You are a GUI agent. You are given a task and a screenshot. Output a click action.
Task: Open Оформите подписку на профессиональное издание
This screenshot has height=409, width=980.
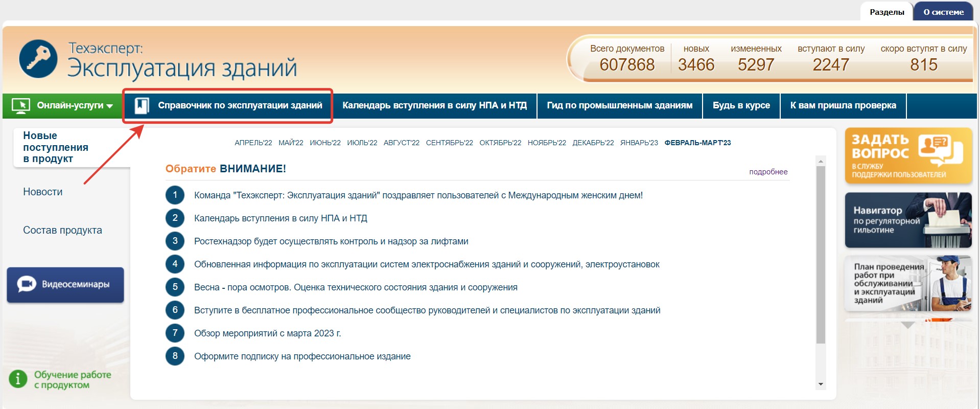point(302,356)
